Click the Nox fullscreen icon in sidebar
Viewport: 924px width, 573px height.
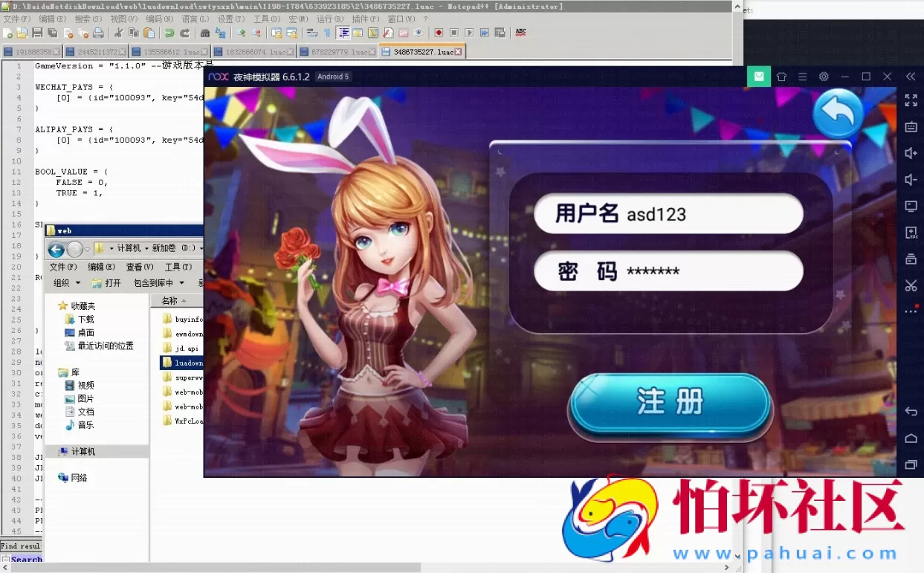point(911,100)
